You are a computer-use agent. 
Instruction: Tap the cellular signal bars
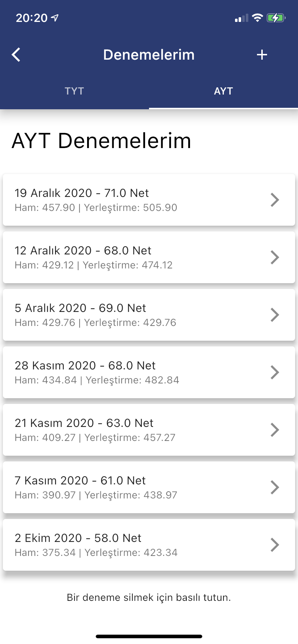[x=241, y=18]
